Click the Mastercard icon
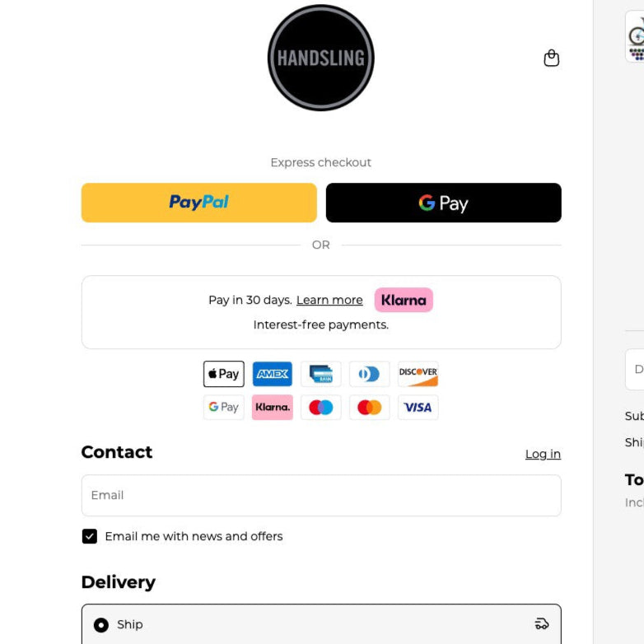The height and width of the screenshot is (644, 644). (370, 407)
